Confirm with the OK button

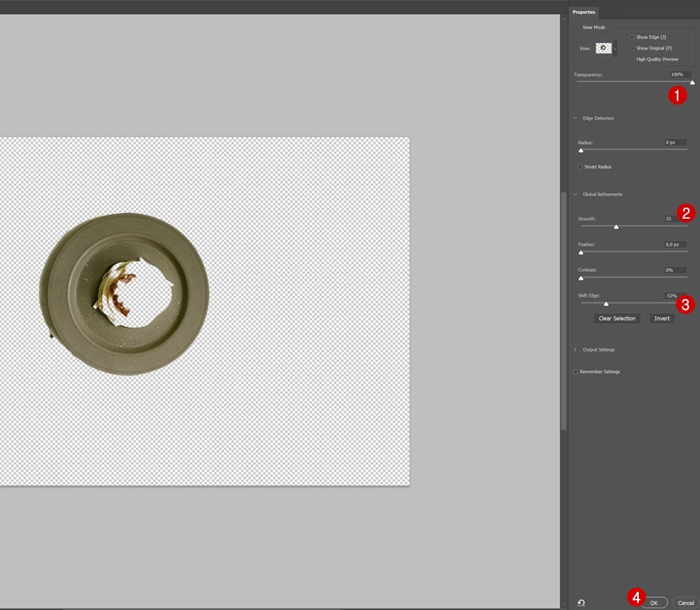pos(654,603)
